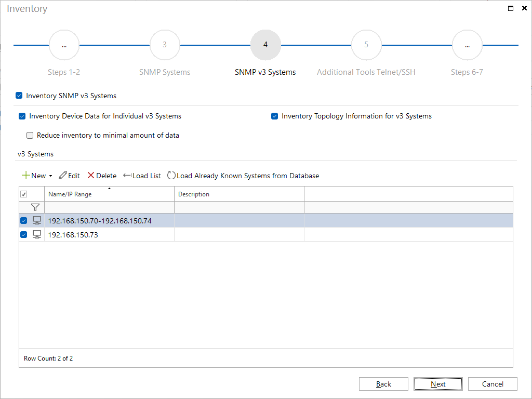Select step 4 SNMP v3 Systems circle
532x399 pixels.
click(265, 45)
